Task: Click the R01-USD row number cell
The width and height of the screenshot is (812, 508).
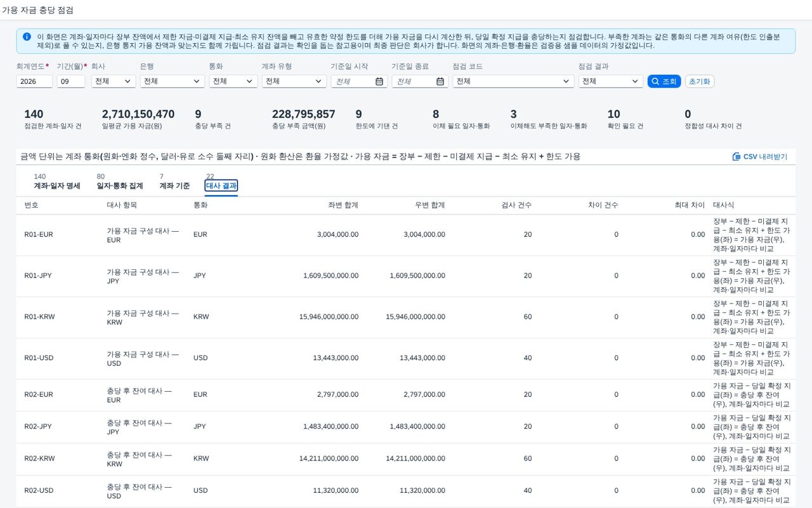Action: click(39, 358)
